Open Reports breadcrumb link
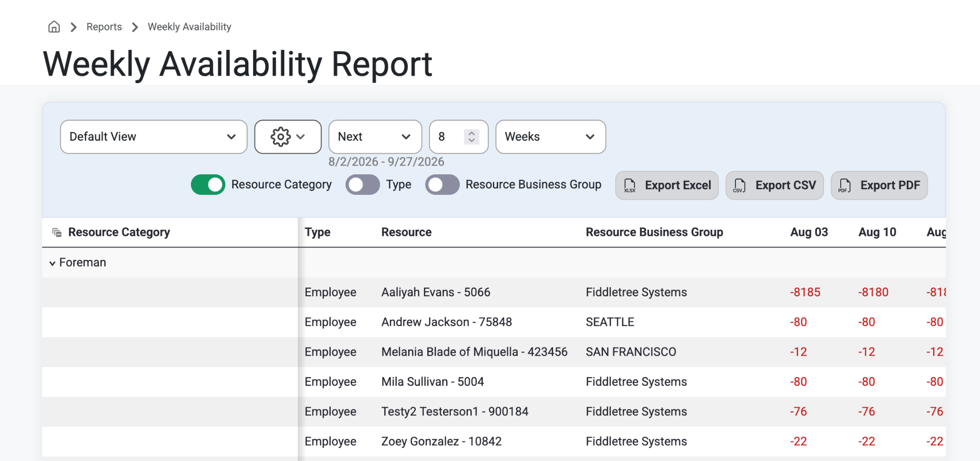Screen dimensions: 980x461 (104, 27)
